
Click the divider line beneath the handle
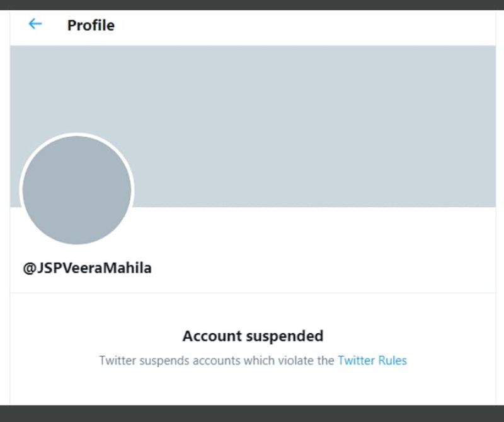252,293
